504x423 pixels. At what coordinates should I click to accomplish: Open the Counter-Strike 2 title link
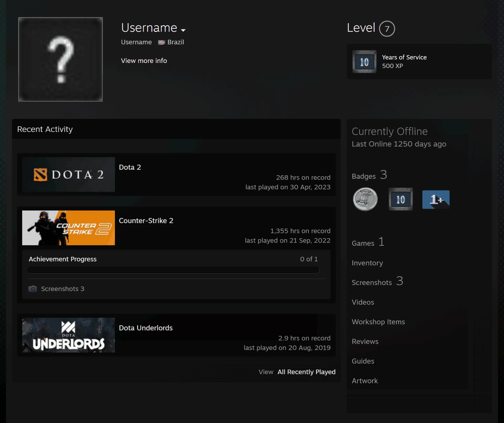tap(146, 221)
